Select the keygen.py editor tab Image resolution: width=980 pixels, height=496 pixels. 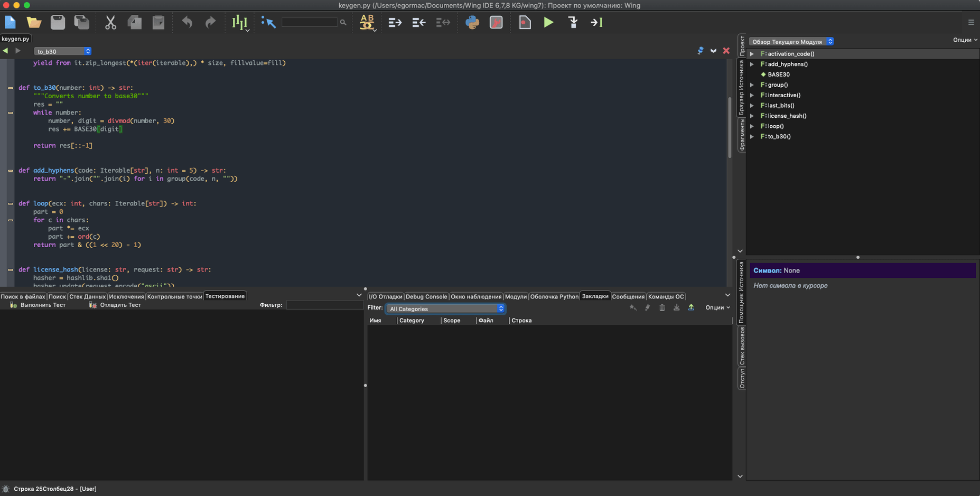pyautogui.click(x=15, y=39)
